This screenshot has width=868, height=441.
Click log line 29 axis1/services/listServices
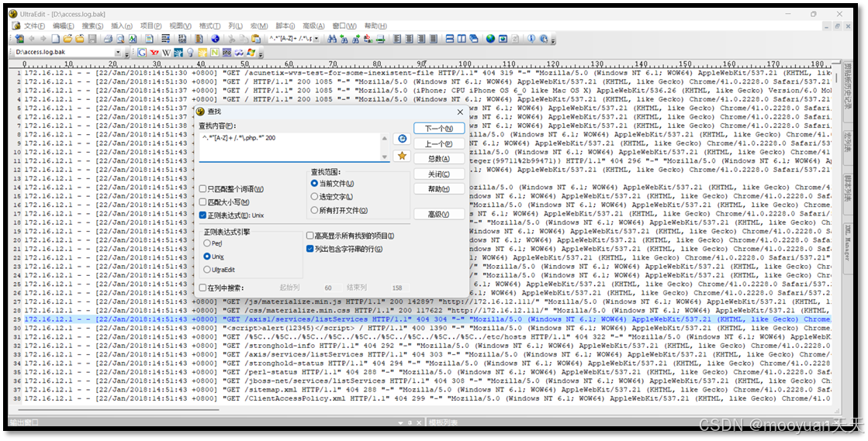click(x=427, y=319)
